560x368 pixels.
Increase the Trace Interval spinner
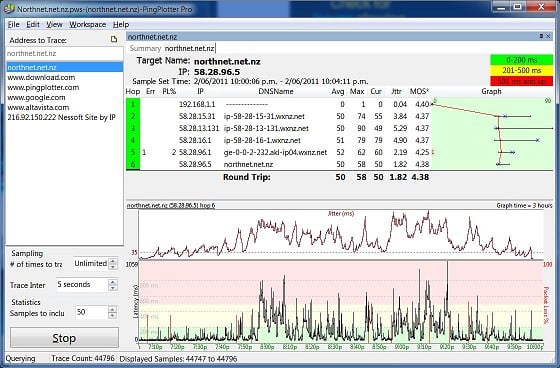pyautogui.click(x=112, y=282)
